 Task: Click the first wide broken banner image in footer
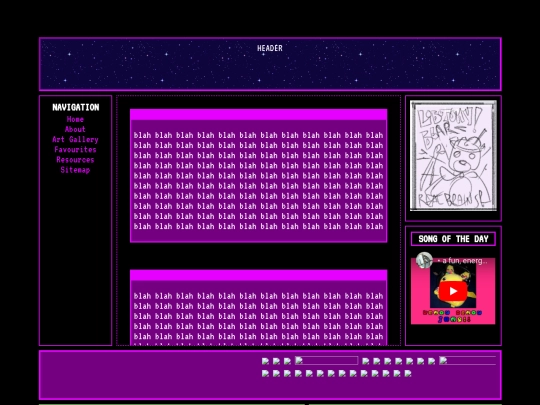point(326,361)
